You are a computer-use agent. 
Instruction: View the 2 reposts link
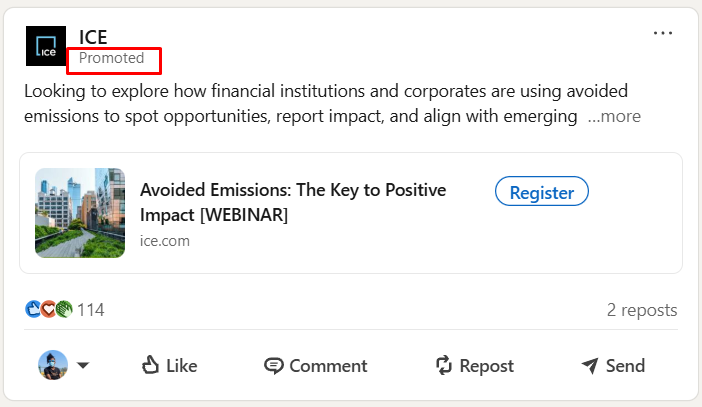pyautogui.click(x=642, y=310)
